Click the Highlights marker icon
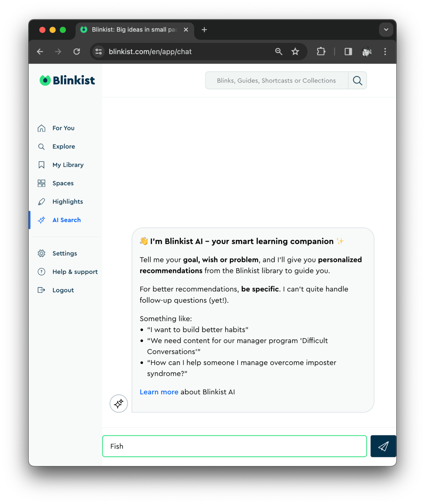The image size is (425, 504). 41,202
